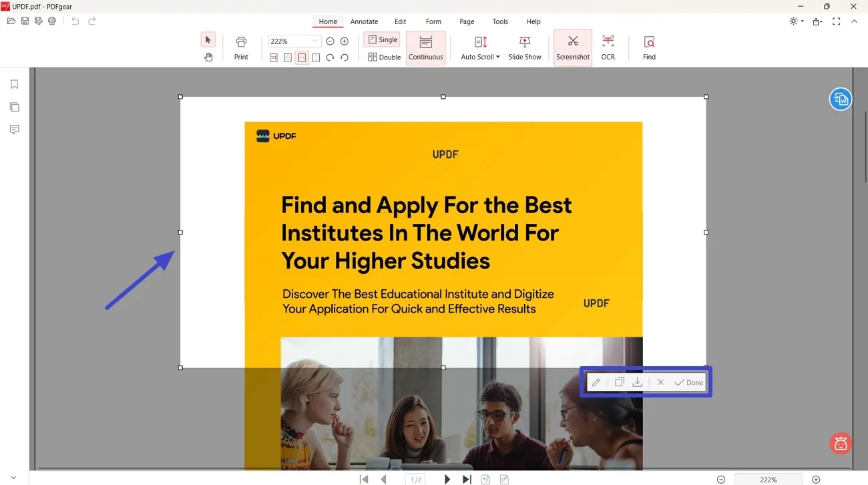Screen dimensions: 868x485
Task: Enable Double page layout
Action: point(383,57)
